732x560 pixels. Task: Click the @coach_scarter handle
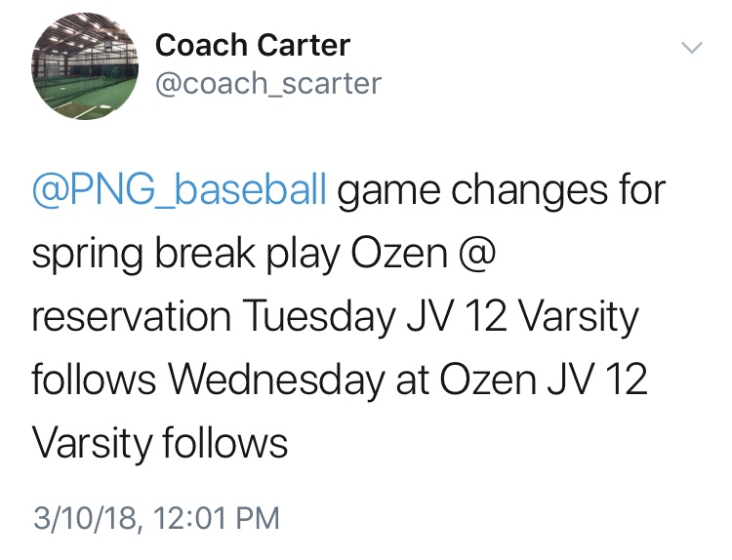(268, 84)
